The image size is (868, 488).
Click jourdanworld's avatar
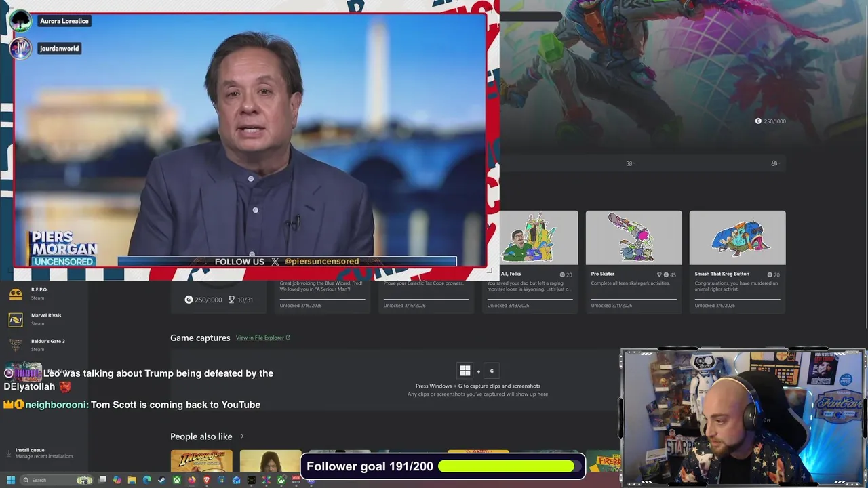[20, 49]
